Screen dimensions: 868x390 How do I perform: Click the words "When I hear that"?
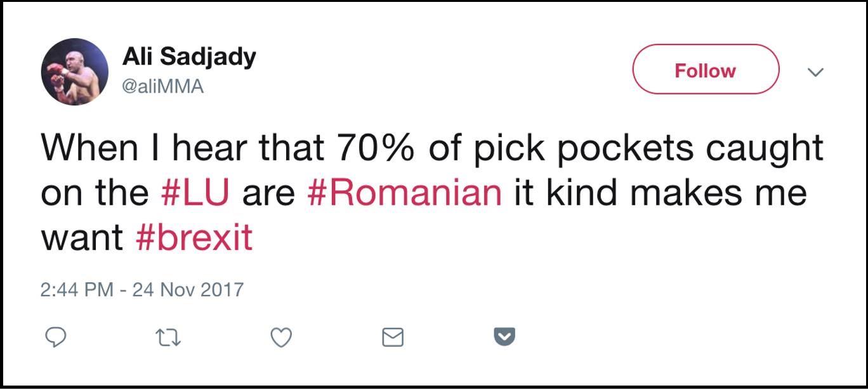tap(183, 148)
